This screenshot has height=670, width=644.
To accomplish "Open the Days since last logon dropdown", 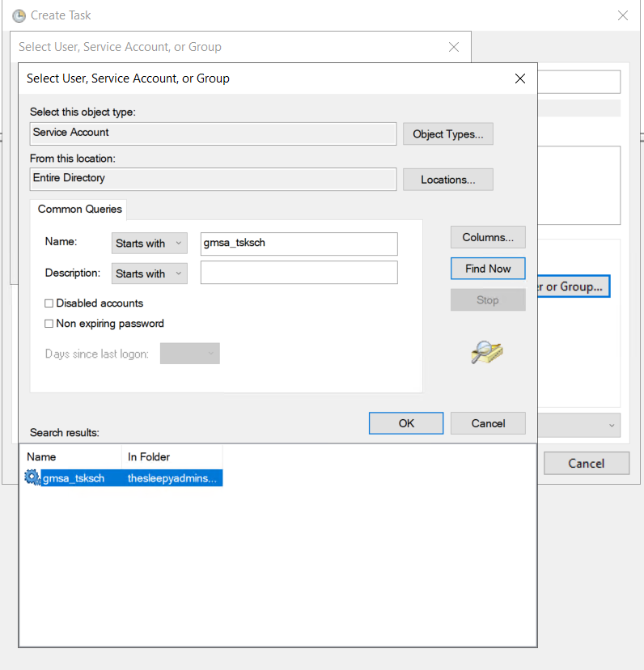I will (x=189, y=353).
